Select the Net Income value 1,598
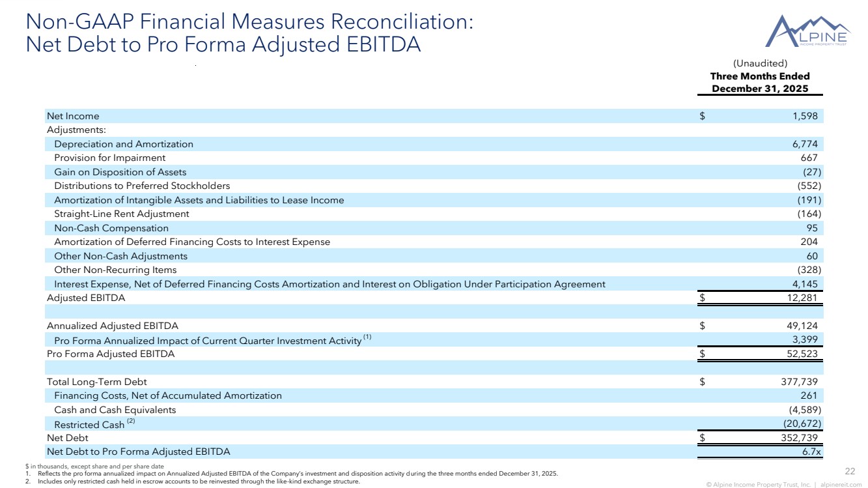This screenshot has width=868, height=488. click(x=804, y=116)
